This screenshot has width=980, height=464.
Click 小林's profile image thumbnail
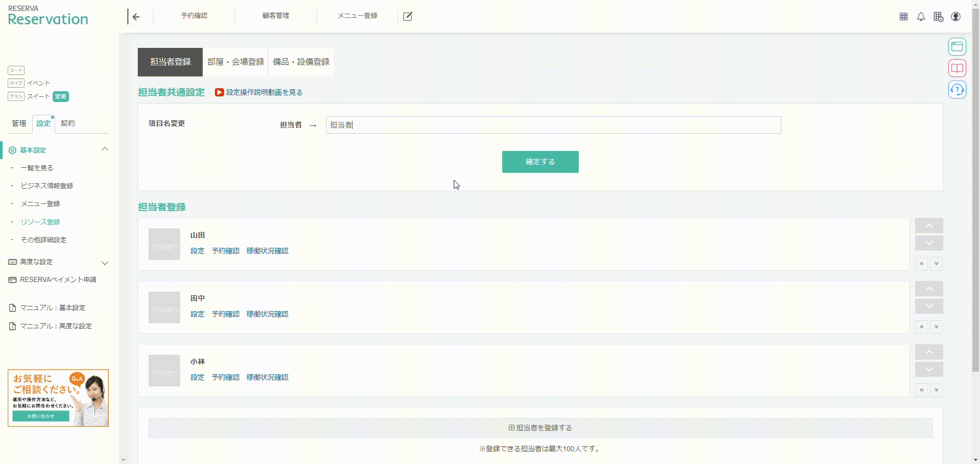pos(164,371)
